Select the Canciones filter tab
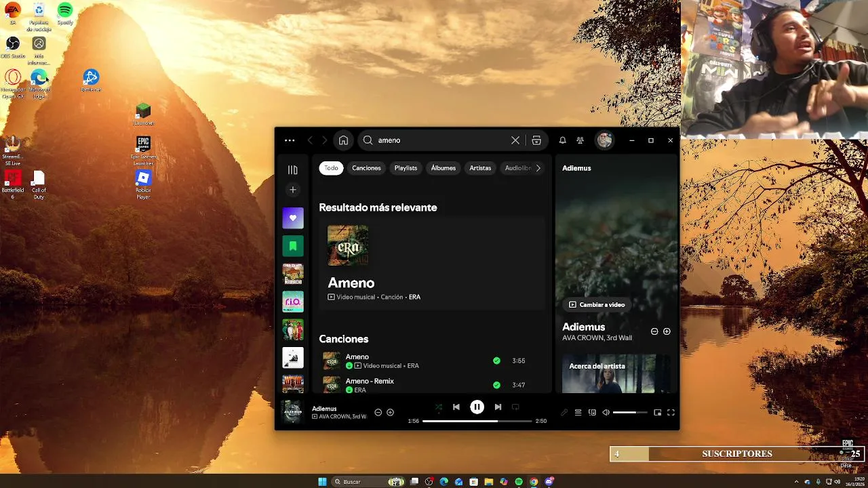The width and height of the screenshot is (868, 488). pos(366,168)
